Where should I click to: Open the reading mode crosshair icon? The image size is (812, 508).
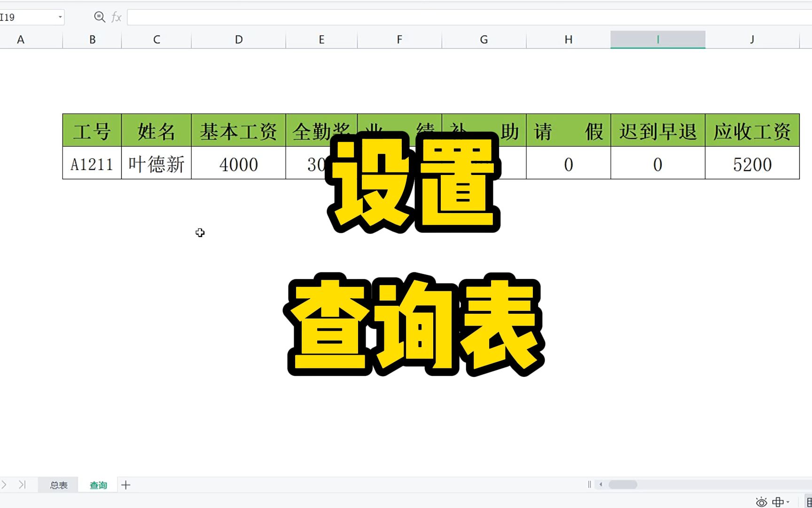(778, 502)
